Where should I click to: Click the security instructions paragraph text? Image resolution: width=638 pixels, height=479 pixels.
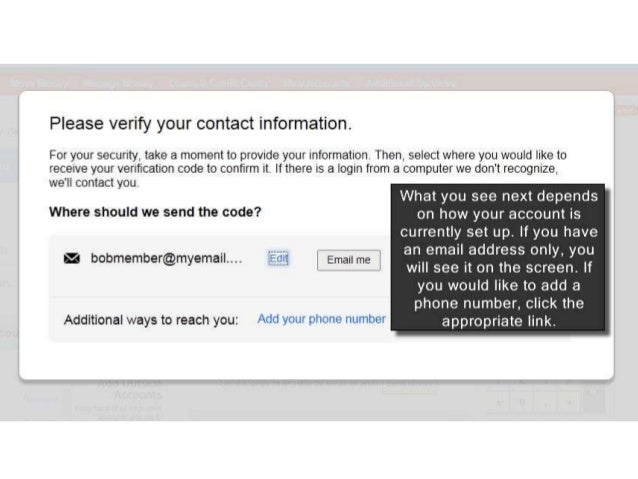[308, 168]
